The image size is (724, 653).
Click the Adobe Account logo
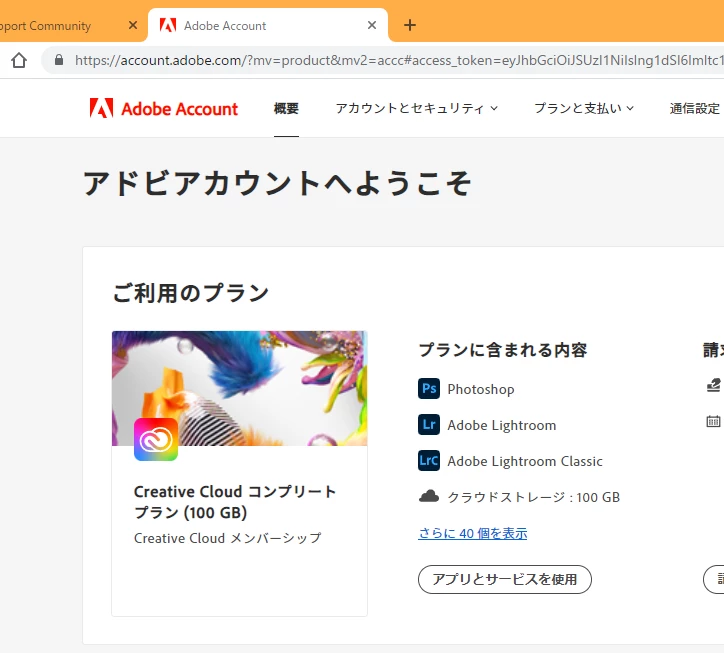164,109
